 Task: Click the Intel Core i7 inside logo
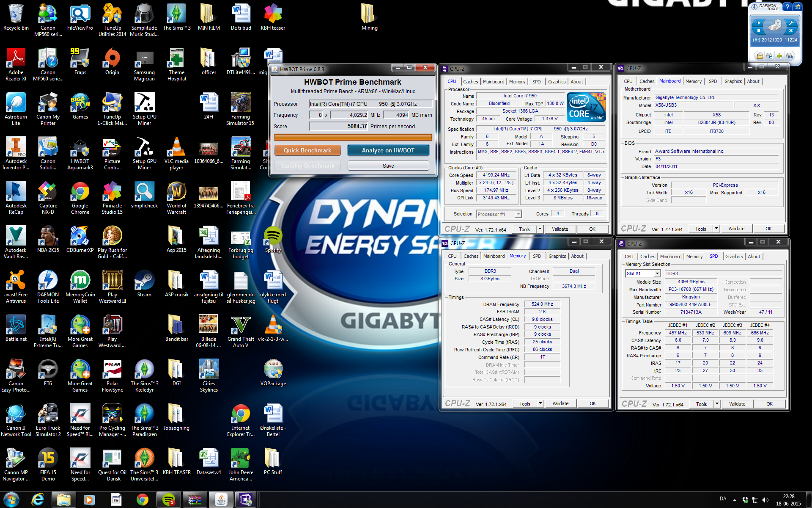[x=586, y=107]
